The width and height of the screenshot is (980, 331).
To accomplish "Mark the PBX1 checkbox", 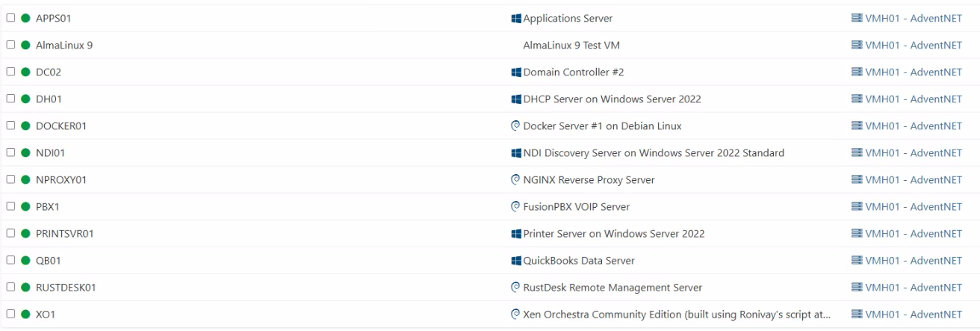I will tap(10, 206).
